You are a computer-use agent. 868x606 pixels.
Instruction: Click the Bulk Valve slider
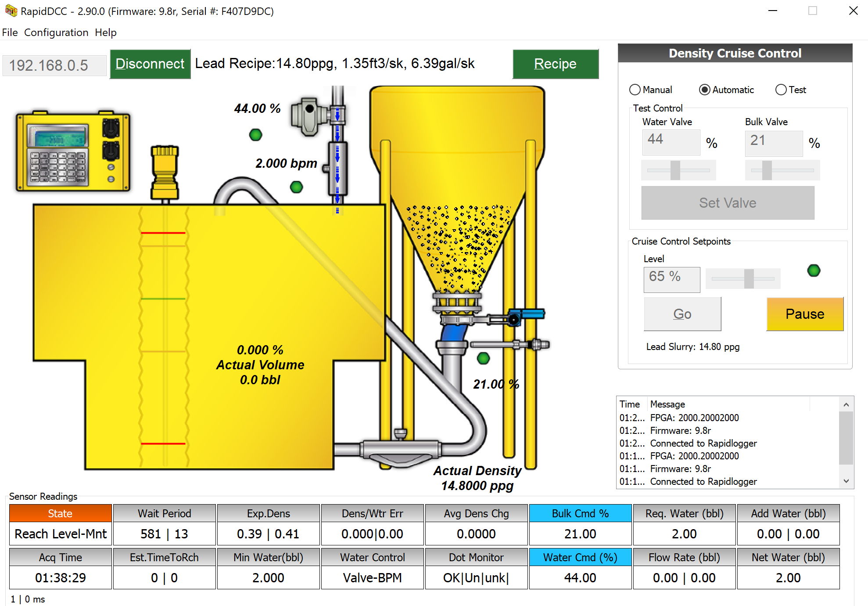tap(782, 170)
